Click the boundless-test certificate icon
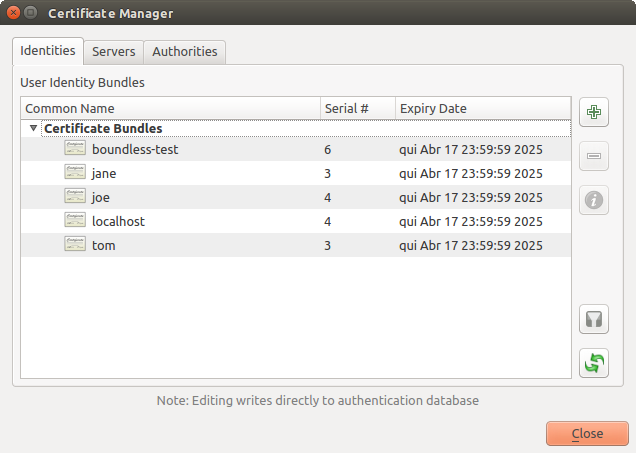 (x=75, y=149)
